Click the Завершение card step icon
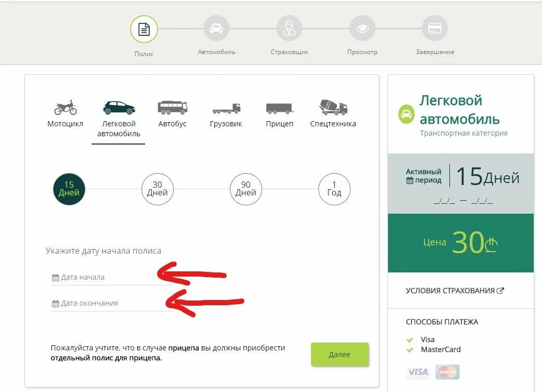The width and height of the screenshot is (542, 392). tap(435, 28)
